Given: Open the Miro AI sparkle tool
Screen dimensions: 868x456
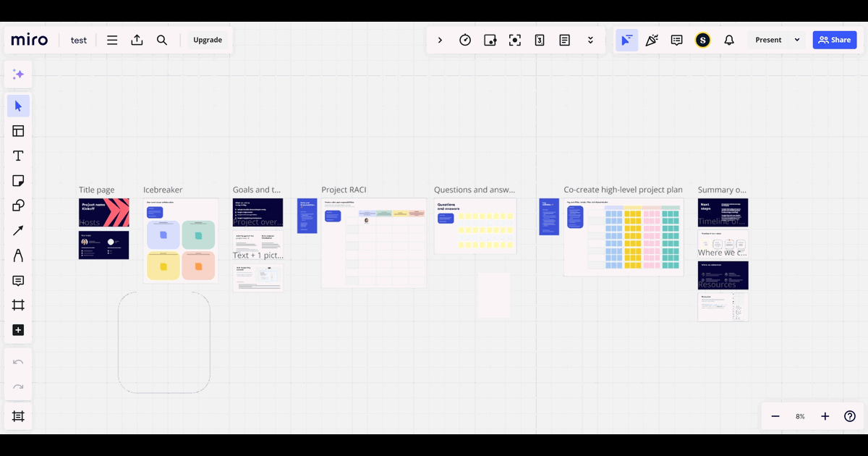Looking at the screenshot, I should (18, 75).
